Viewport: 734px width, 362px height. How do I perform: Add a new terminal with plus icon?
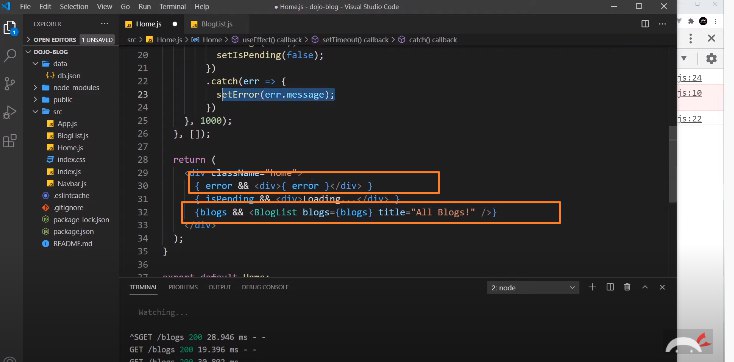point(592,287)
